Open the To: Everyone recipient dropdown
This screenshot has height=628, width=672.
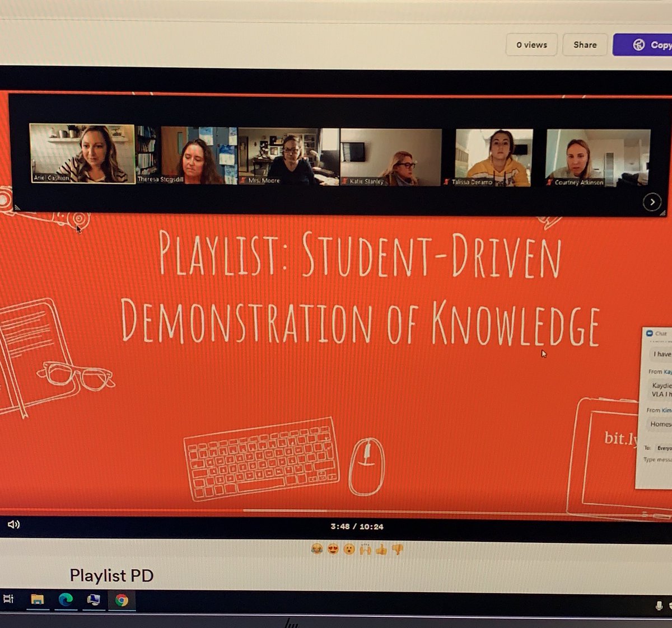[x=663, y=448]
